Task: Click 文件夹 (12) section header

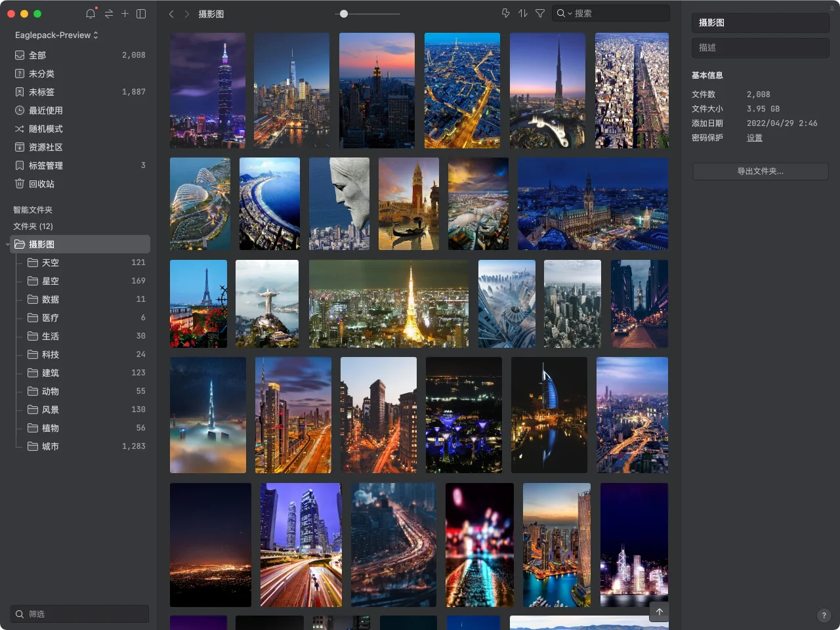Action: [x=33, y=226]
